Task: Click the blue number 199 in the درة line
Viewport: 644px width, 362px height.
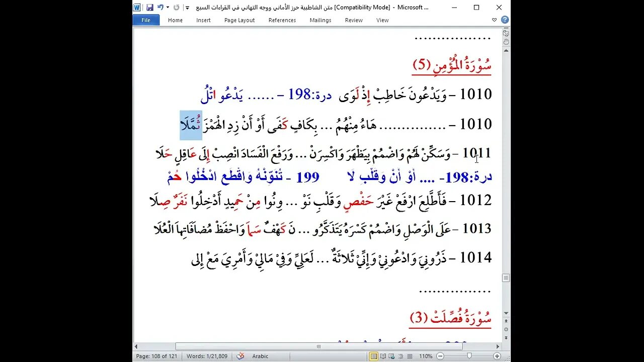Action: (x=308, y=176)
